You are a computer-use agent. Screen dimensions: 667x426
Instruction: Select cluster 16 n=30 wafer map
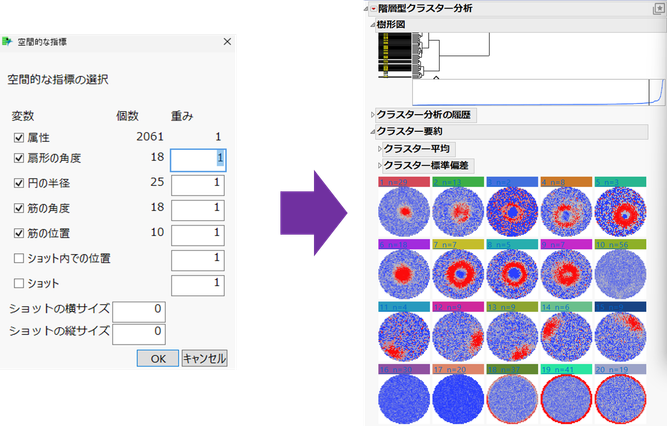click(x=404, y=399)
